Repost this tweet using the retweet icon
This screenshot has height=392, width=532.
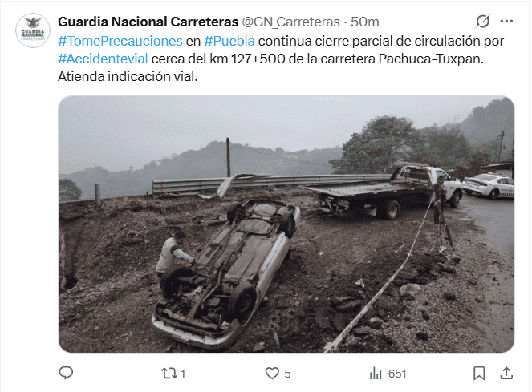pos(169,374)
